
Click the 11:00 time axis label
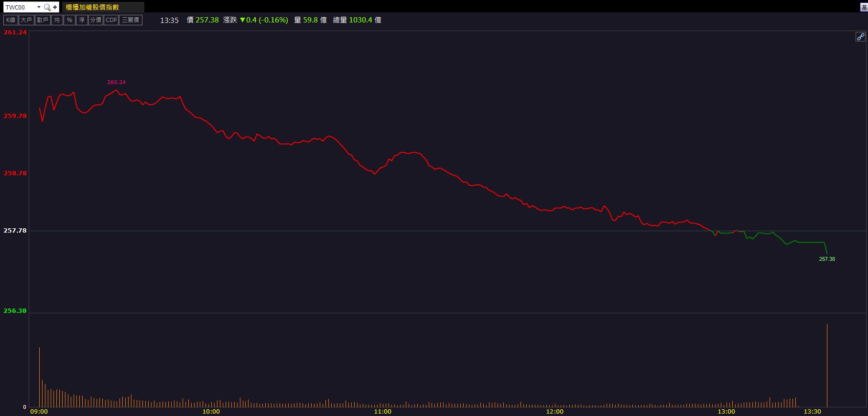click(382, 411)
